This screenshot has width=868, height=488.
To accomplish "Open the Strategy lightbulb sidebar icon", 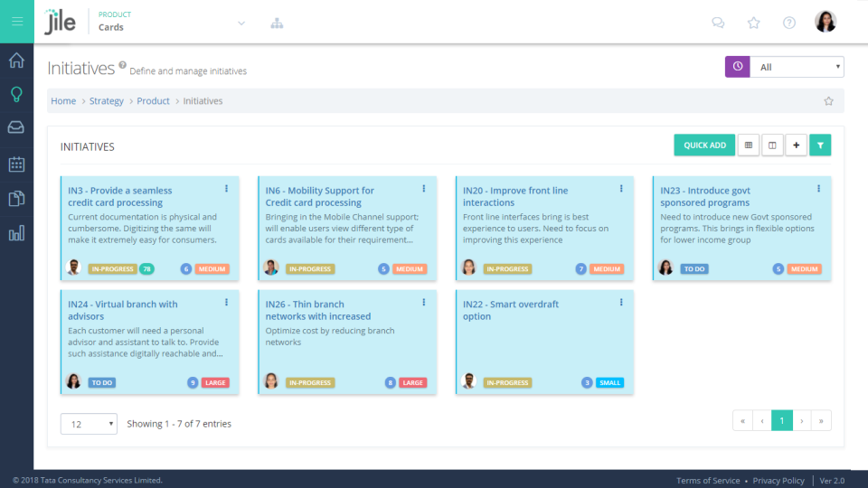I will pos(16,94).
